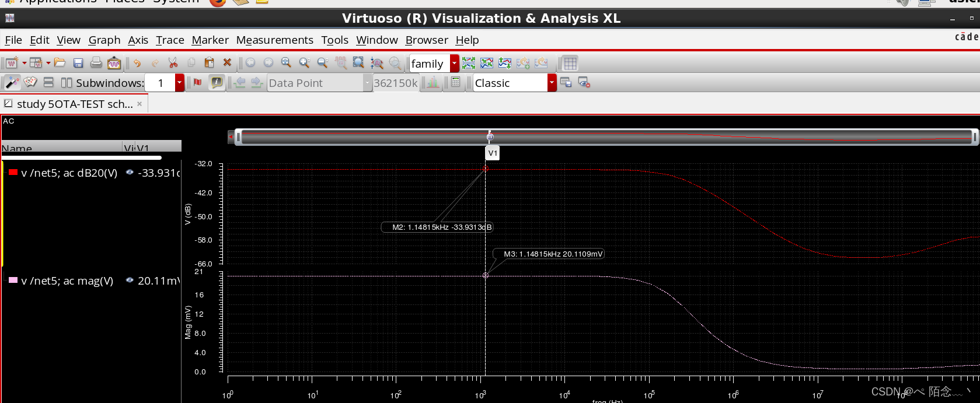Open the calculator tool

456,83
